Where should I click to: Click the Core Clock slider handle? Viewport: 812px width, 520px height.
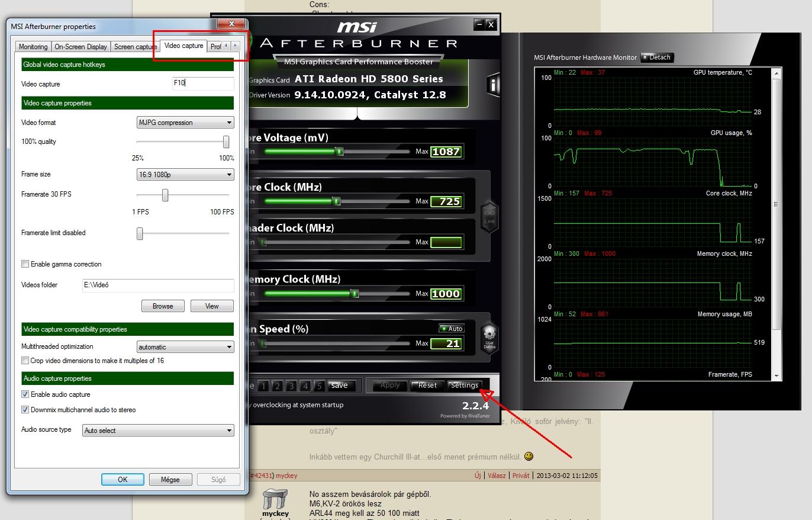pos(336,201)
